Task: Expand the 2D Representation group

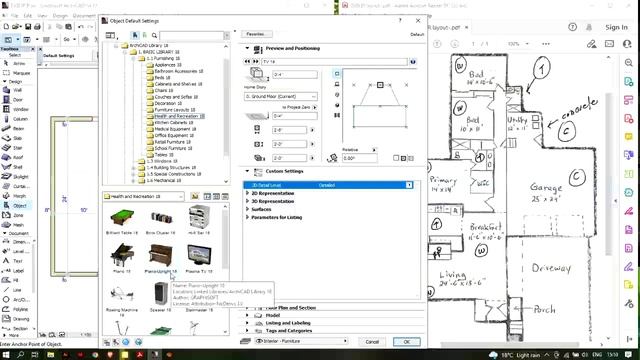Action: point(247,193)
